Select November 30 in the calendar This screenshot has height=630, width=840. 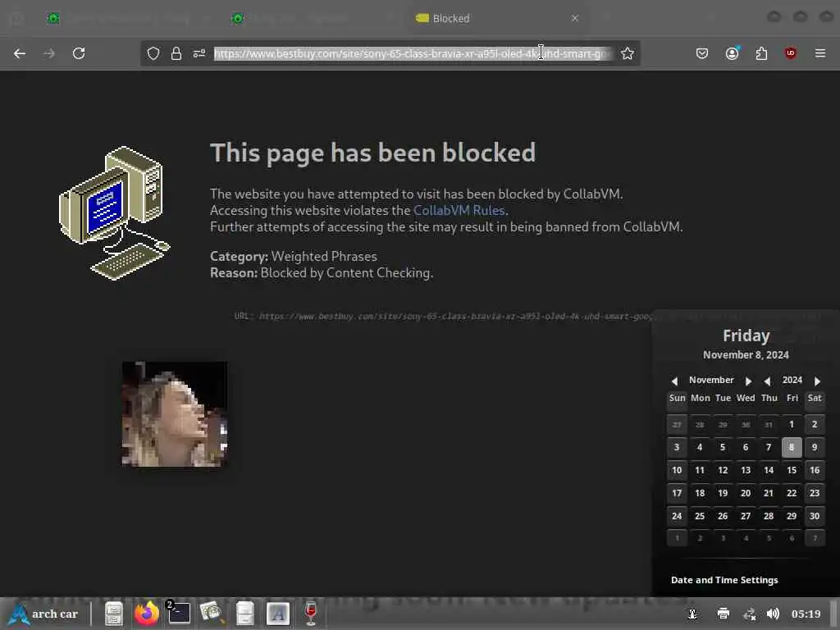point(815,517)
